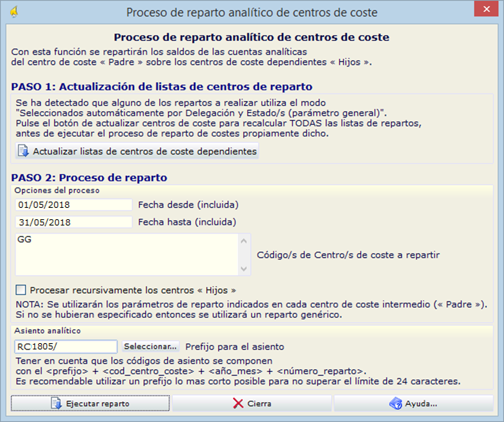Click the document icon on Ejecutar reparto button
Screen dimensions: 504x422
coord(57,403)
